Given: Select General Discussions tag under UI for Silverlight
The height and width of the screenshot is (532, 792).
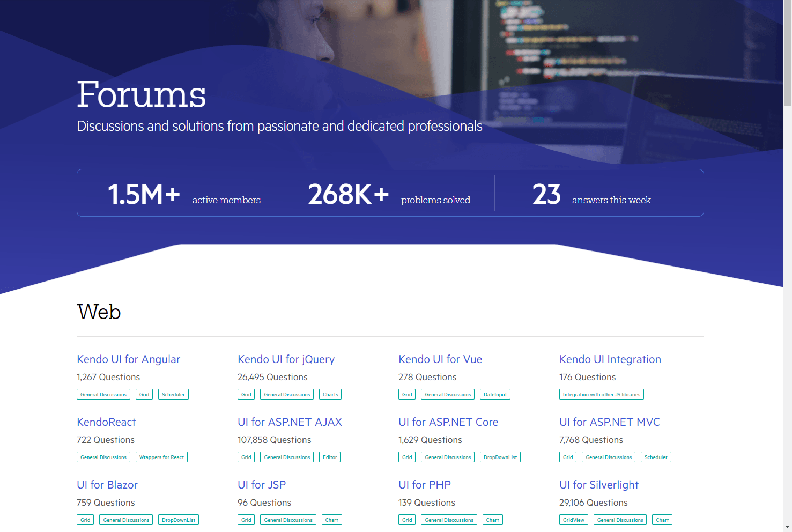Looking at the screenshot, I should [620, 520].
